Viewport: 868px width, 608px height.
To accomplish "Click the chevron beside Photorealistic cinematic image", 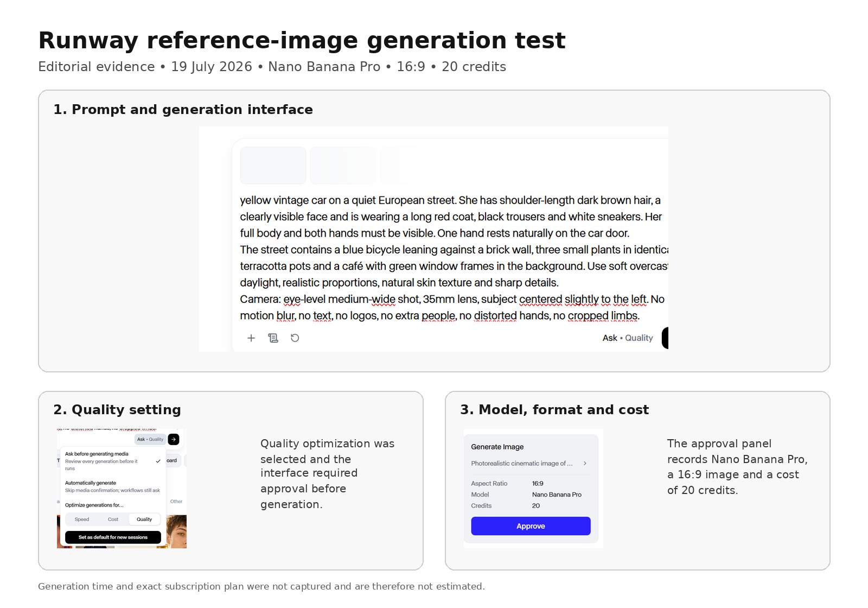I will [x=585, y=464].
